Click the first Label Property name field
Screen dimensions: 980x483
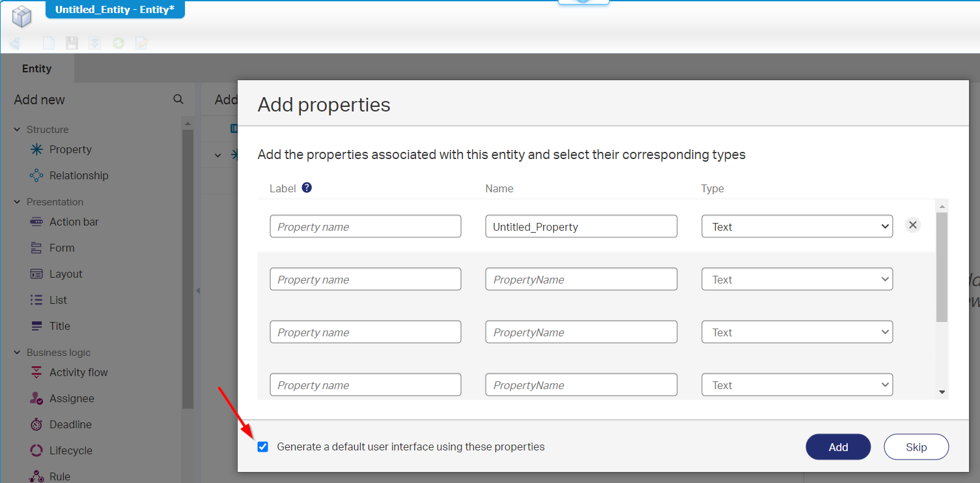(365, 227)
